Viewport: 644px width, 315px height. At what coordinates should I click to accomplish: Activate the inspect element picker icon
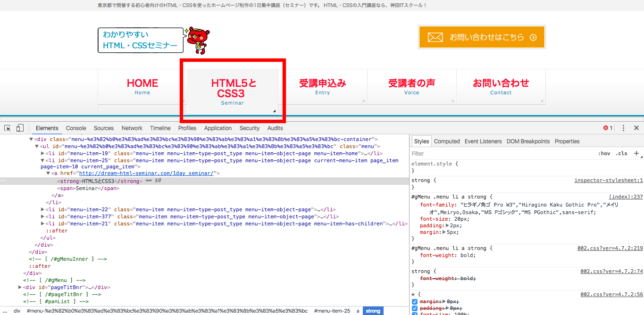(x=8, y=128)
